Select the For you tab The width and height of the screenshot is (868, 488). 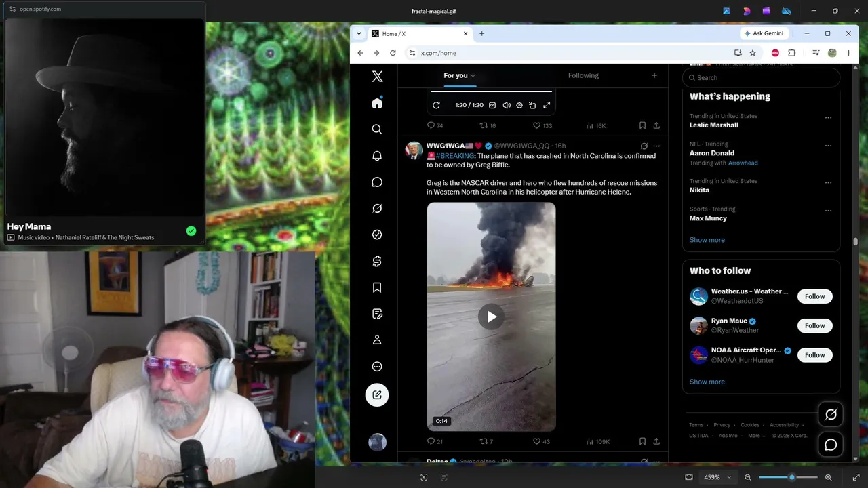click(x=460, y=75)
